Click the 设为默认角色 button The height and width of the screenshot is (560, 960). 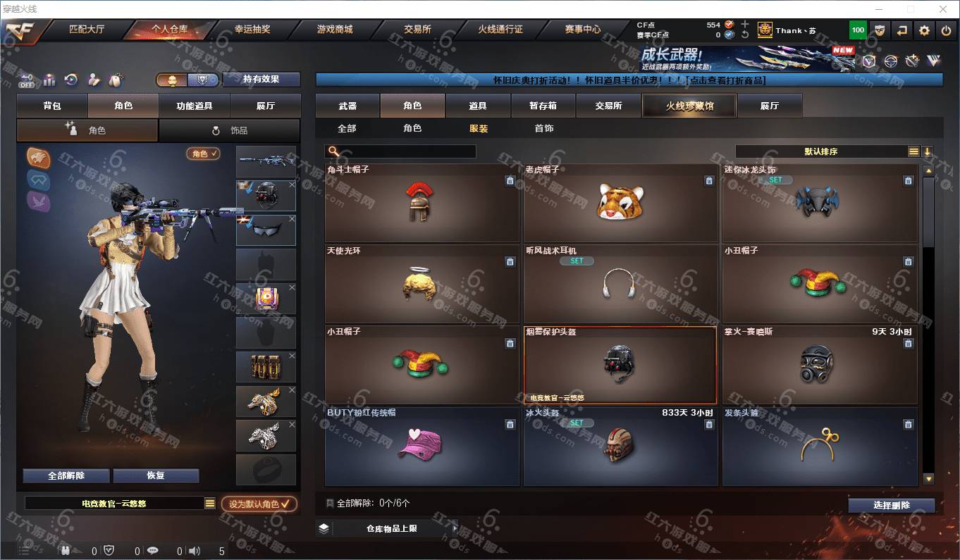point(259,504)
